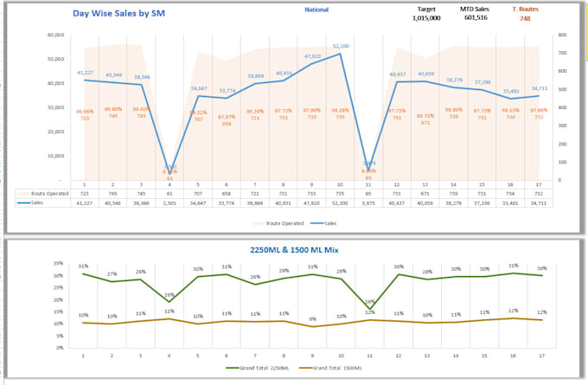Image resolution: width=588 pixels, height=385 pixels.
Task: Select the "Target" header label
Action: 426,9
